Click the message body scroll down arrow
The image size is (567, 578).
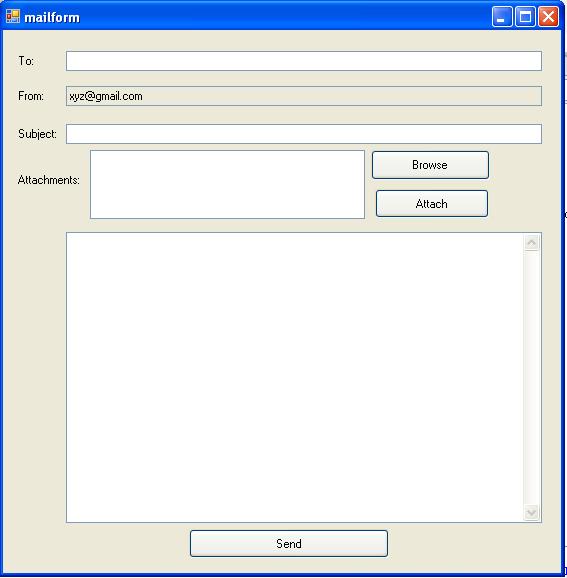tap(532, 512)
